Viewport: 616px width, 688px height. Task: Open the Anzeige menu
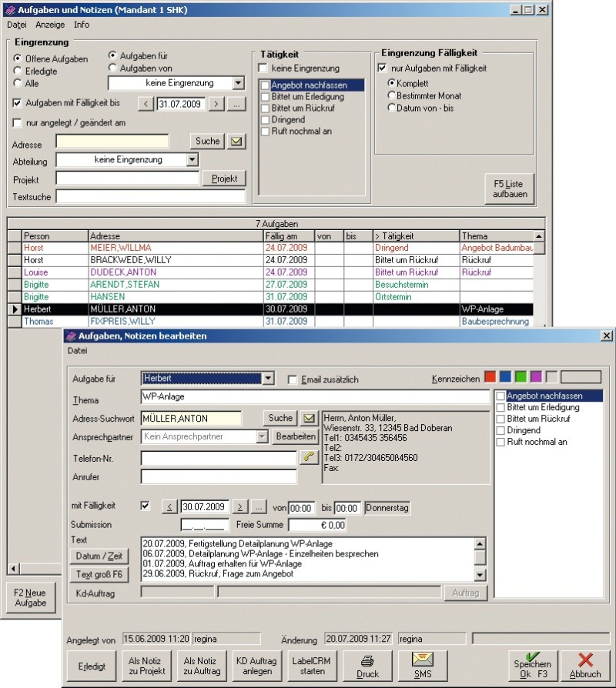tap(50, 25)
